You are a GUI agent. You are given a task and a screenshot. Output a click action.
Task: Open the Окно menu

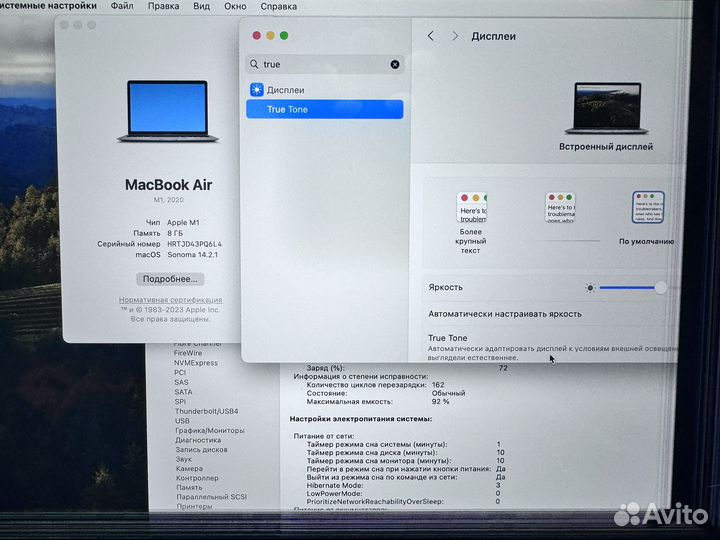point(235,6)
